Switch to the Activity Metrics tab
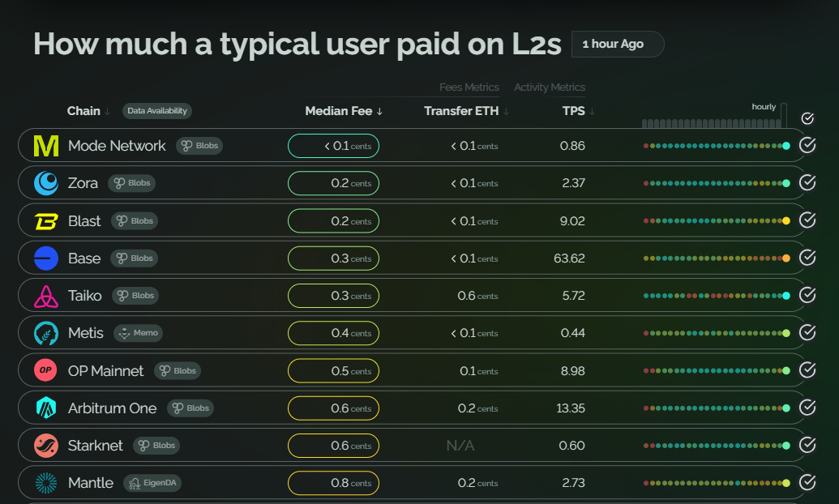 [550, 88]
